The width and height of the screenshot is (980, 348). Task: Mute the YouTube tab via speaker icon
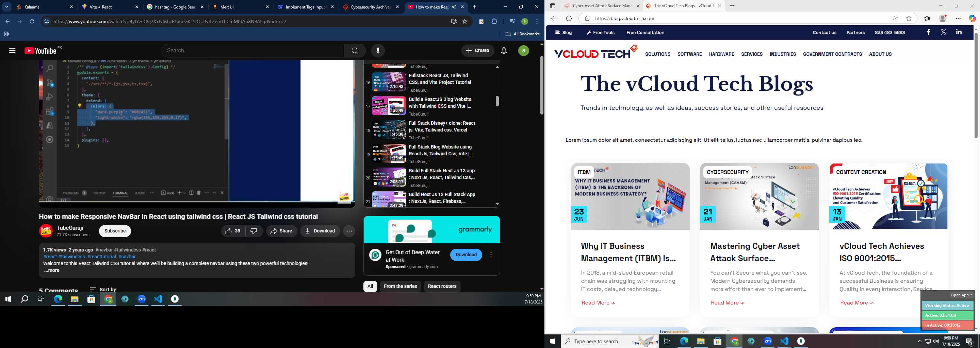(454, 7)
